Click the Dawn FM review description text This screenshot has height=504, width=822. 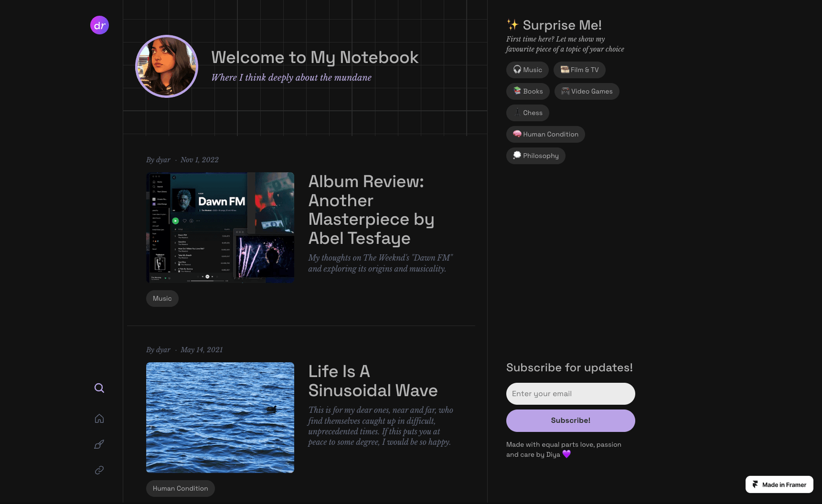click(381, 263)
